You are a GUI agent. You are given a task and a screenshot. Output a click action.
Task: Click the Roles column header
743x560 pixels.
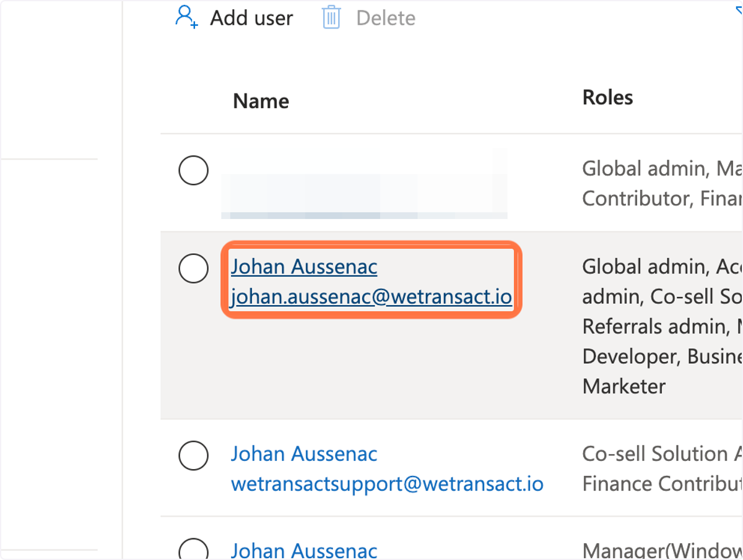click(607, 97)
